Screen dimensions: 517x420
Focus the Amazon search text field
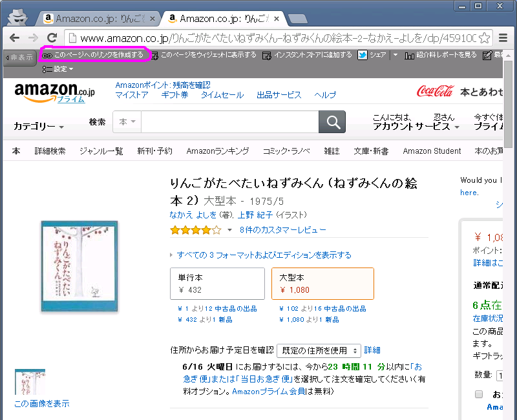230,122
